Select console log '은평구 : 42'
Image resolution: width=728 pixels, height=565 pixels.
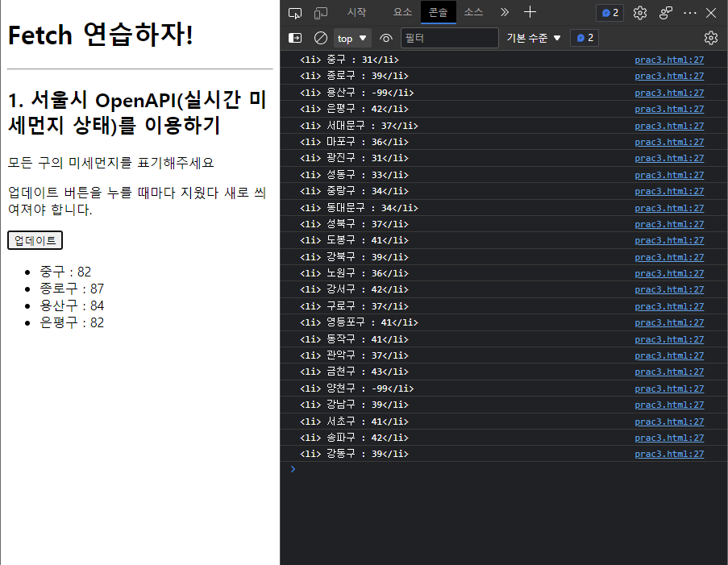tap(354, 109)
